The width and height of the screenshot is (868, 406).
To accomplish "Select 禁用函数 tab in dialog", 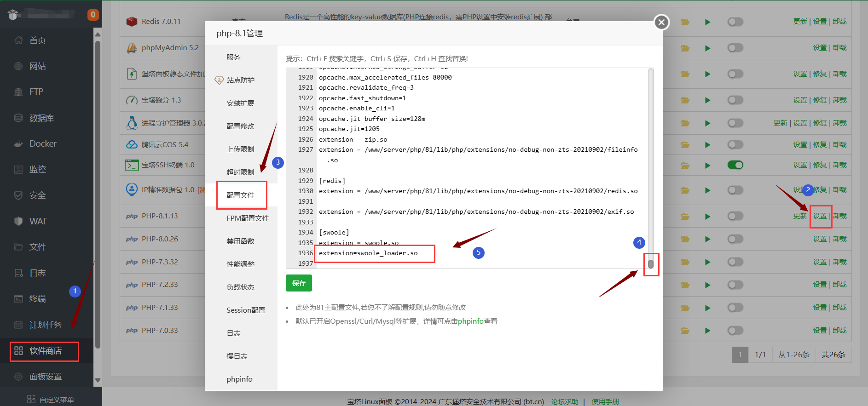I will (x=241, y=241).
